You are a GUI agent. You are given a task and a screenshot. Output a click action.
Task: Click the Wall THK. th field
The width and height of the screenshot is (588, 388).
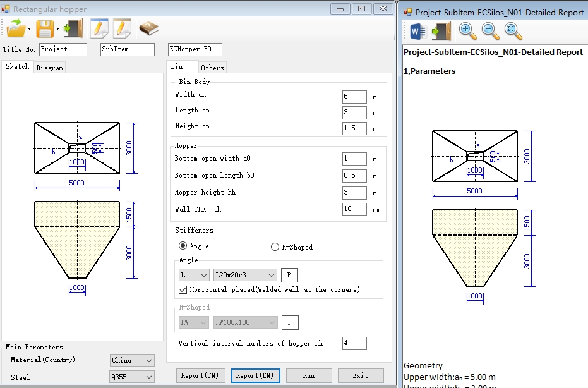tap(354, 209)
